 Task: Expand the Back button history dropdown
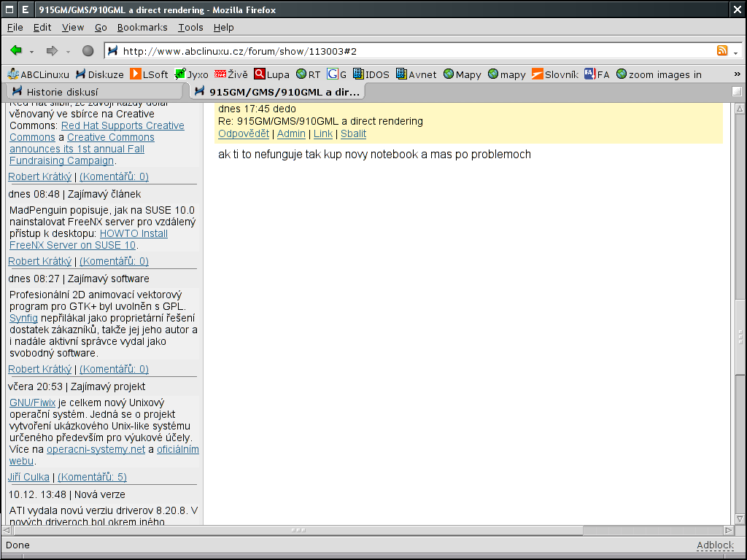coord(32,52)
